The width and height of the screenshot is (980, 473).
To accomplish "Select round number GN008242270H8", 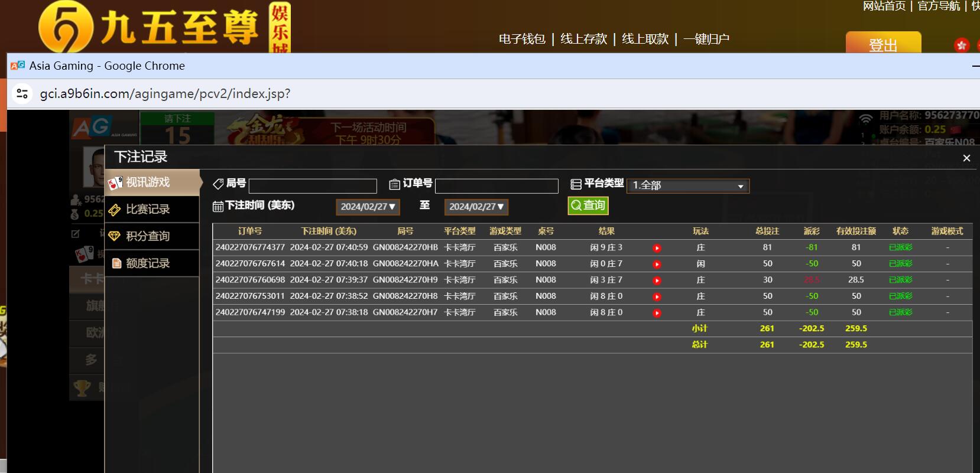I will click(405, 296).
